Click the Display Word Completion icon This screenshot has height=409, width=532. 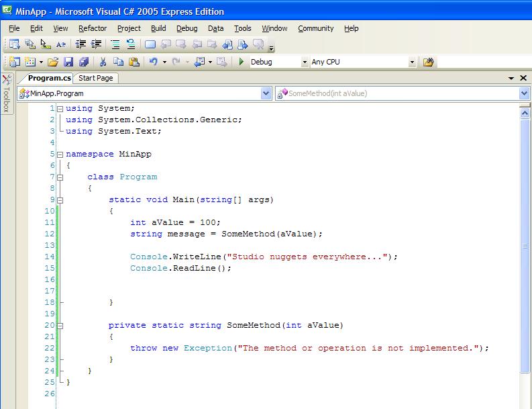pyautogui.click(x=61, y=44)
